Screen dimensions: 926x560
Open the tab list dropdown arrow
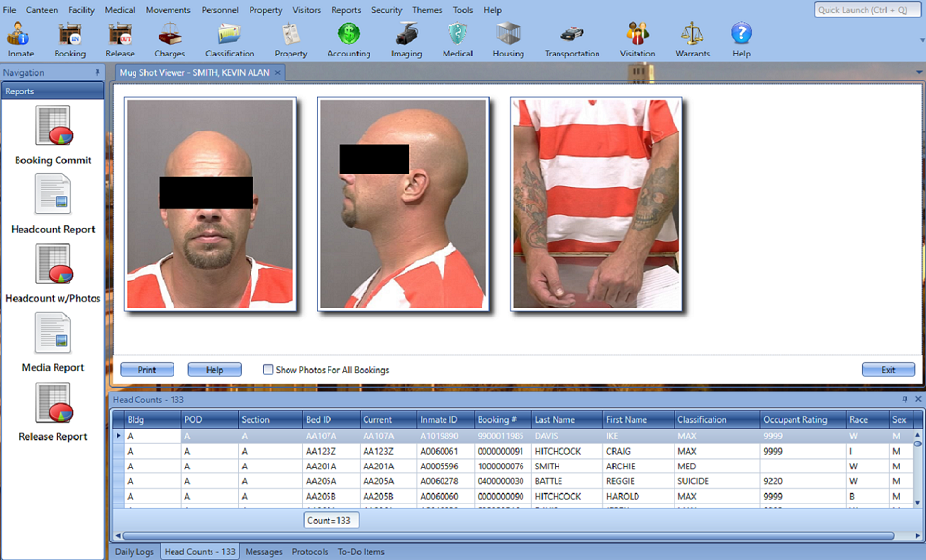918,73
